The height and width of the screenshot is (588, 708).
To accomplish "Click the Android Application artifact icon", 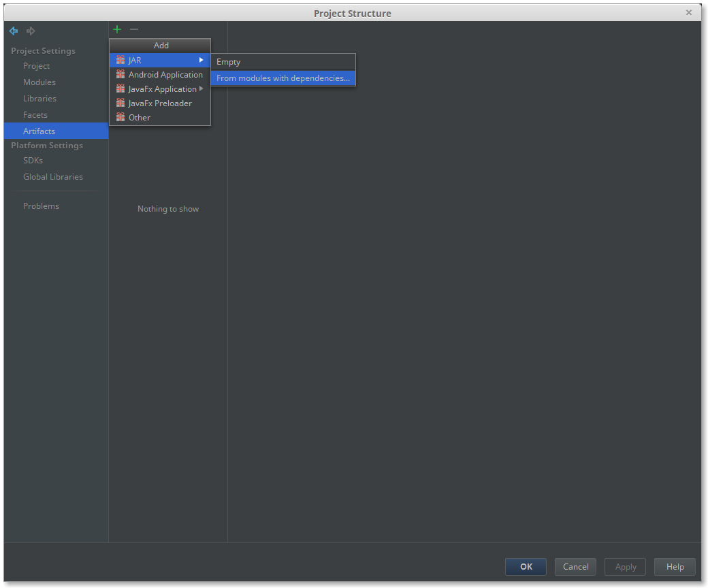I will point(120,75).
